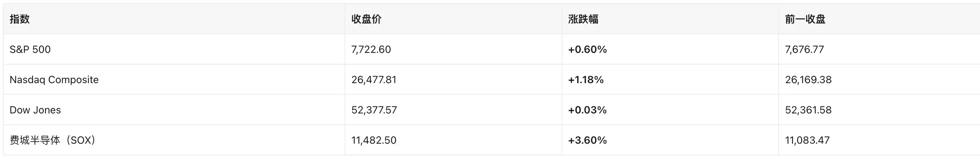Click the +0.60% change for S&P 500
Screen dimensions: 980x159
pyautogui.click(x=587, y=49)
